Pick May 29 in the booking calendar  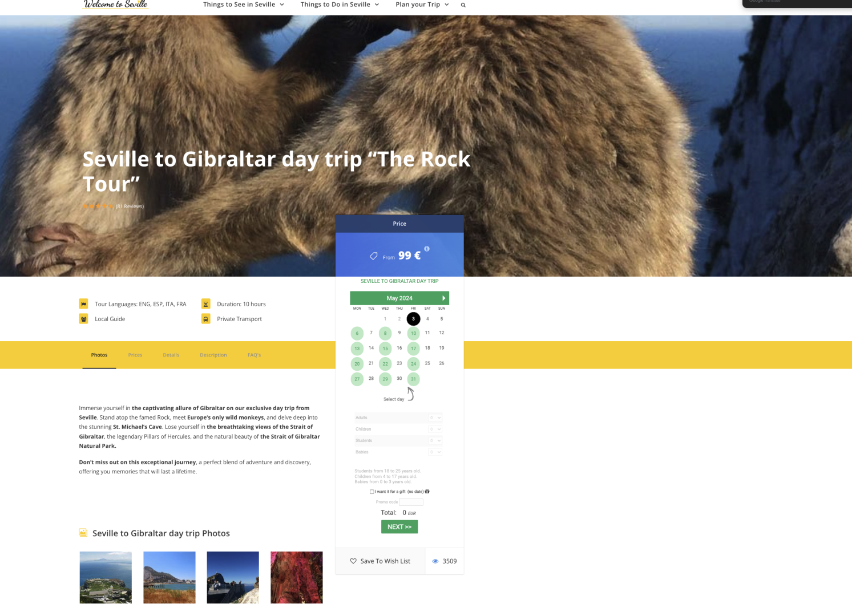[x=385, y=379]
